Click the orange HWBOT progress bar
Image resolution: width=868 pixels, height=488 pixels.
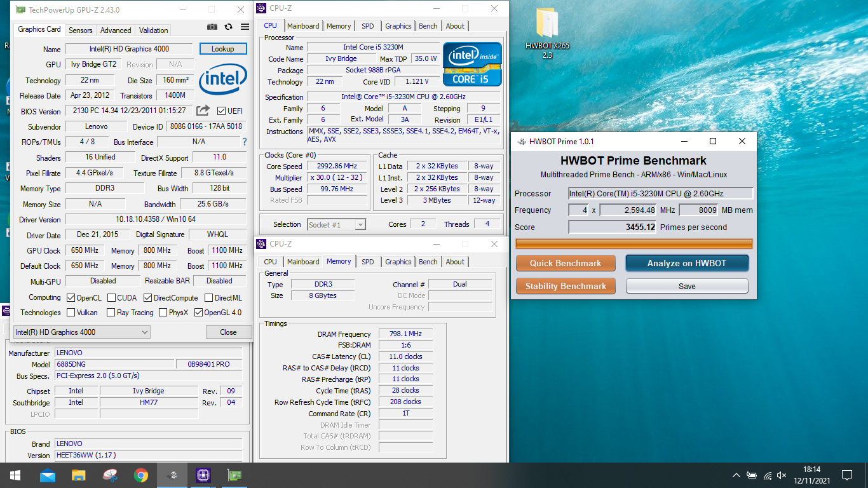634,244
